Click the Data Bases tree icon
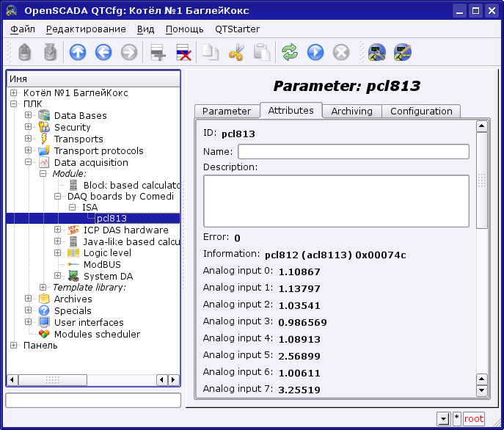The width and height of the screenshot is (504, 430). pos(44,115)
